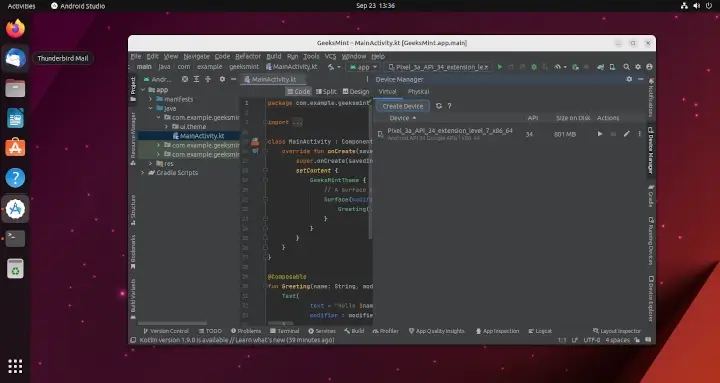Click the Make Project hammer icon

[331, 67]
